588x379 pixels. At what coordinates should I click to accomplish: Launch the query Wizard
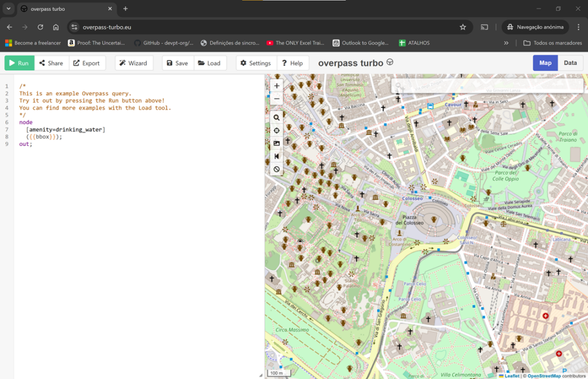point(134,63)
